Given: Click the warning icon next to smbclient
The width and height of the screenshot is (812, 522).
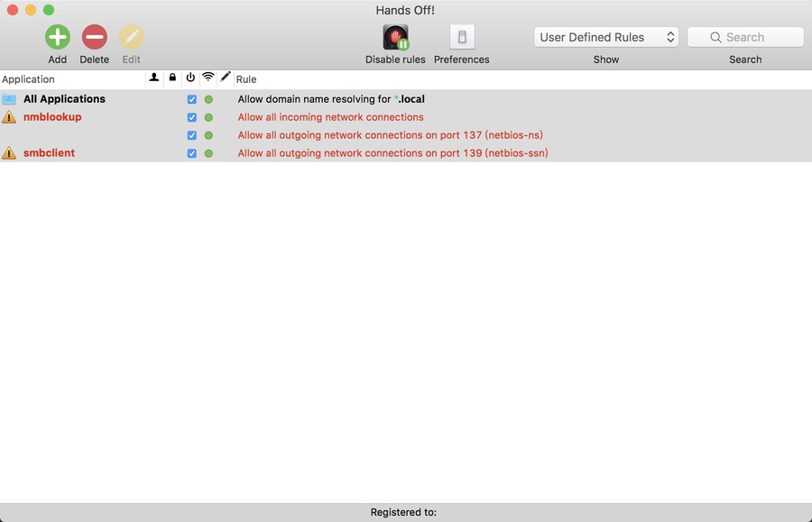Looking at the screenshot, I should point(9,153).
